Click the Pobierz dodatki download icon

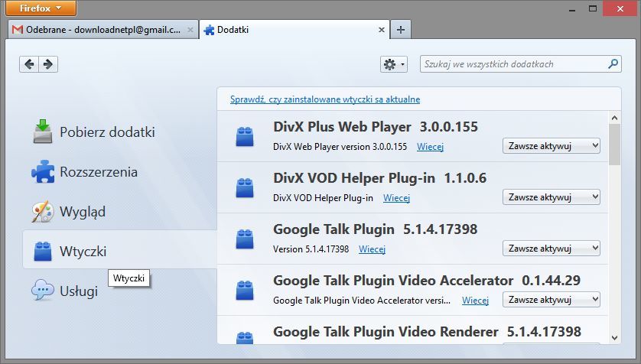pos(43,131)
